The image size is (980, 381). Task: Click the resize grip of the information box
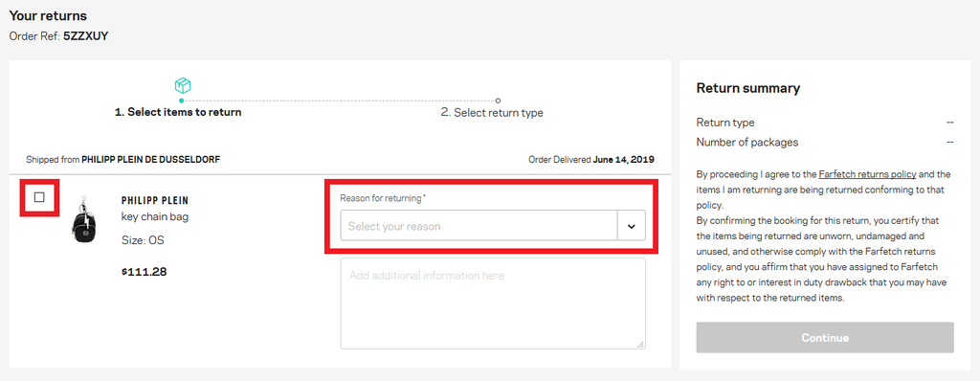pos(640,344)
